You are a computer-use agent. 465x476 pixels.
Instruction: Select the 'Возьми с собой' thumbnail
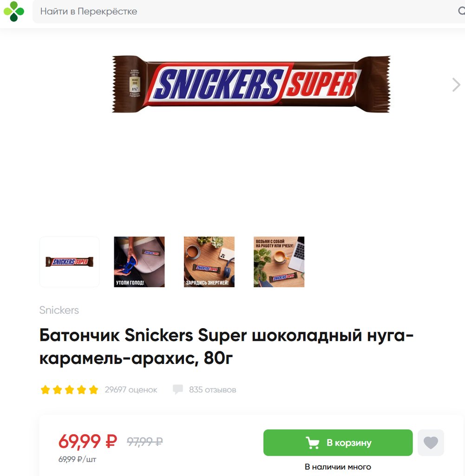tap(279, 262)
